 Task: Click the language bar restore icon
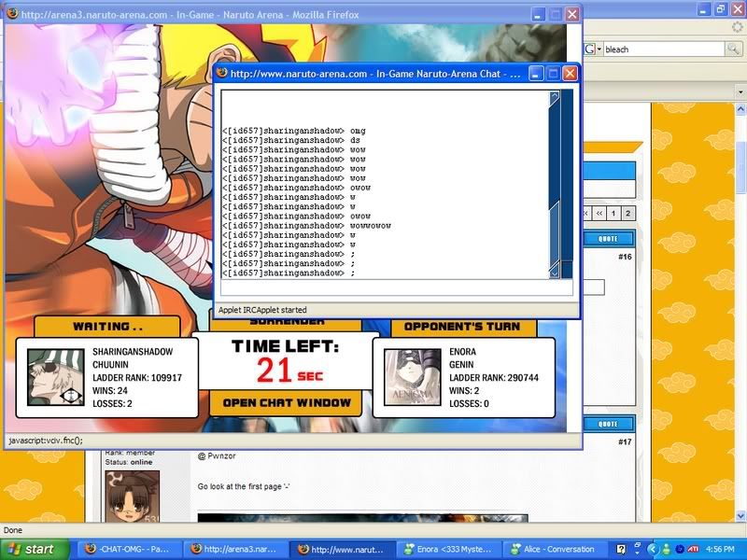[637, 545]
